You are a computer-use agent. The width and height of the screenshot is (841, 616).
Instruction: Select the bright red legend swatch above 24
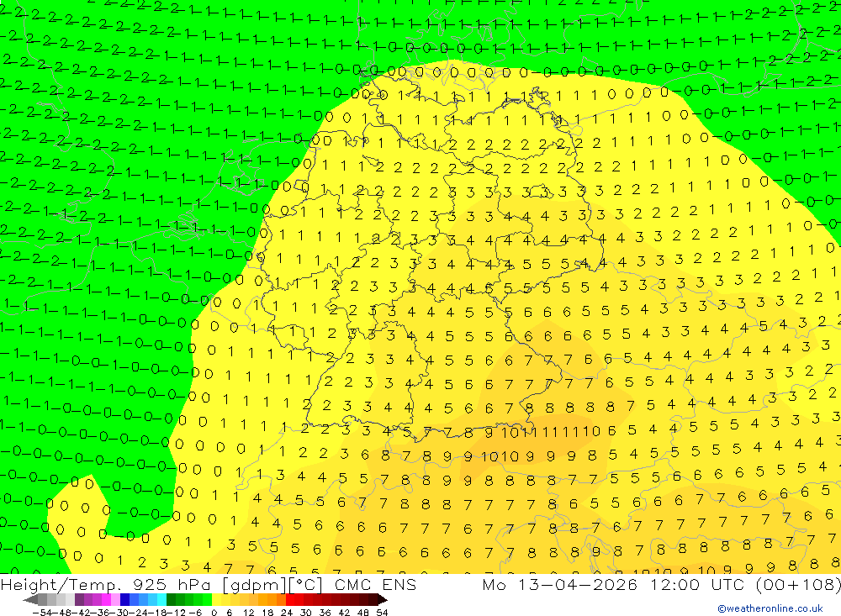tap(290, 599)
